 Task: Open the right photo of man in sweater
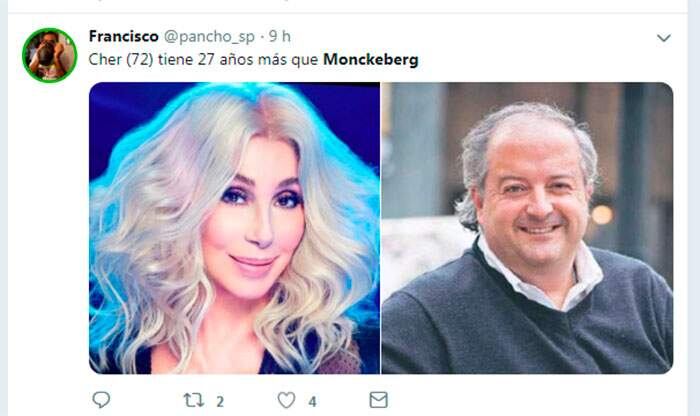click(x=527, y=228)
